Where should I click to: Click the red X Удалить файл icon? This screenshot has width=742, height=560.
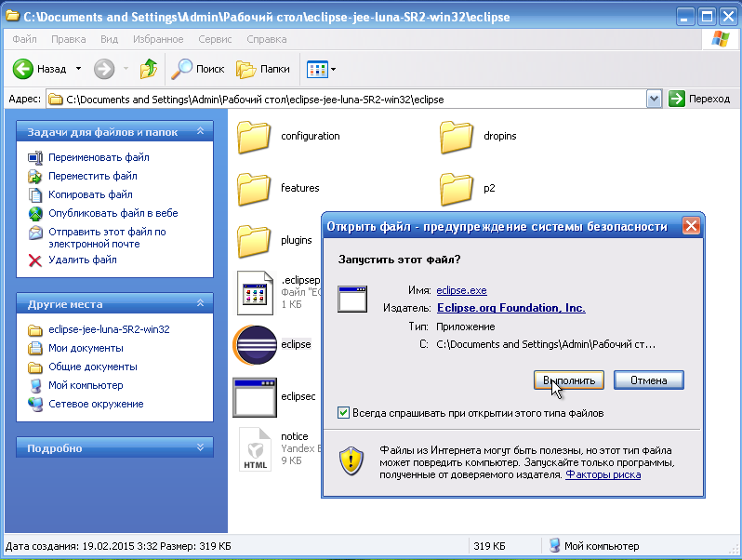[35, 260]
